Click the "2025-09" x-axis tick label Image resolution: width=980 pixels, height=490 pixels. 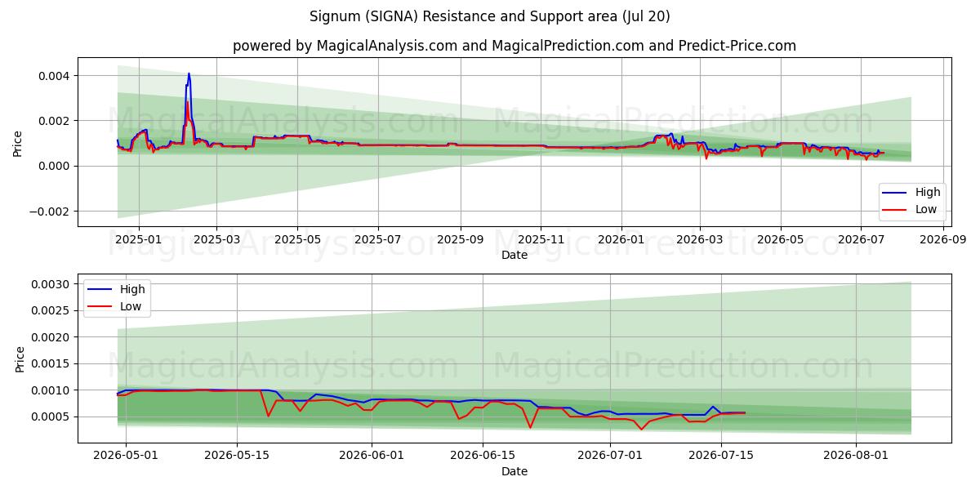(460, 240)
